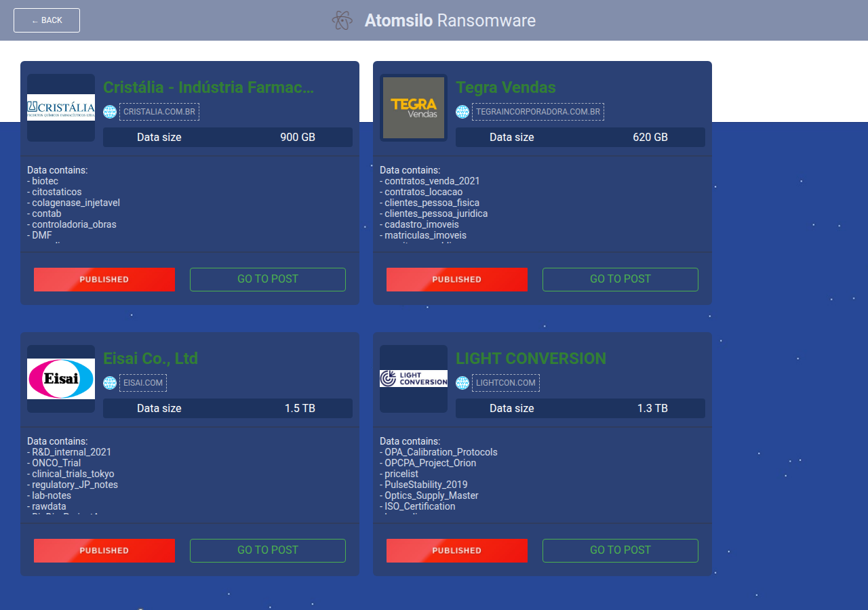Image resolution: width=868 pixels, height=610 pixels.
Task: Click the globe icon beside CRISTALIA.COM.BR
Action: 110,112
